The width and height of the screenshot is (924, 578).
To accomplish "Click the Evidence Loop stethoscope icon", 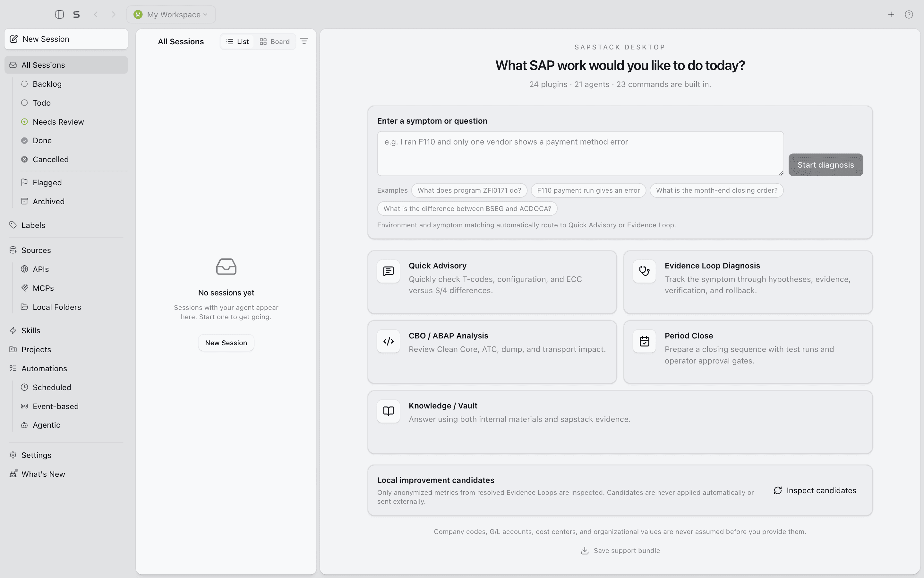I will [644, 271].
